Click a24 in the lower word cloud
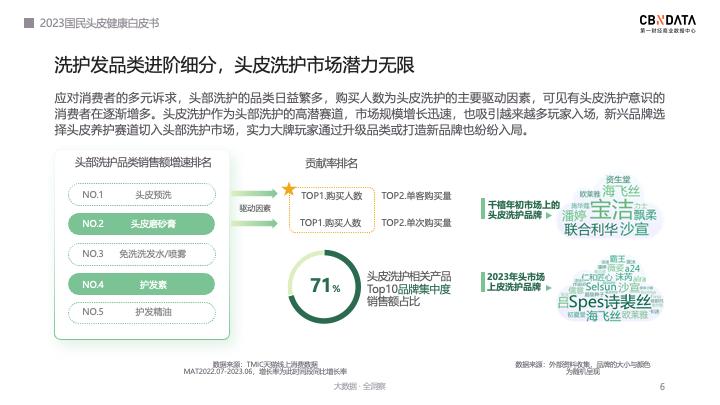 coord(632,268)
